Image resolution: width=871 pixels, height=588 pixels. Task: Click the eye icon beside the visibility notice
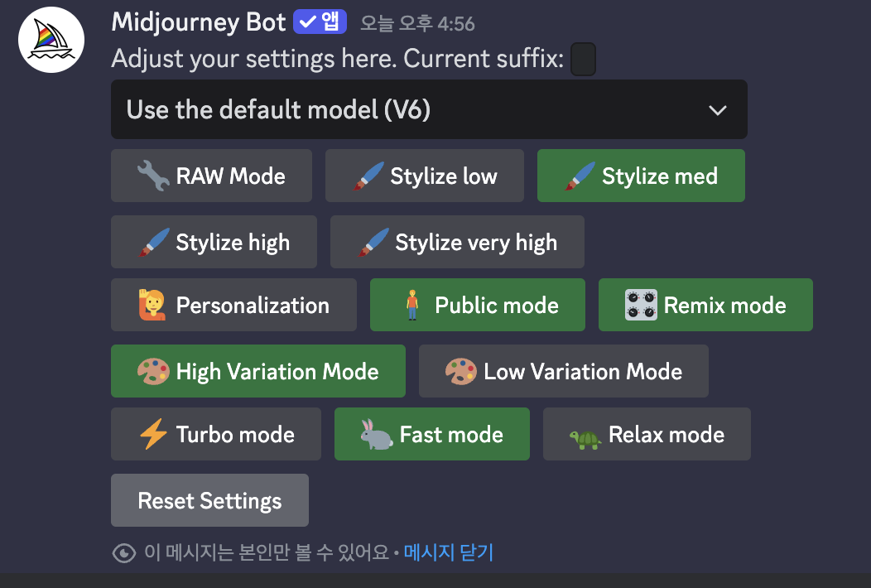point(124,553)
